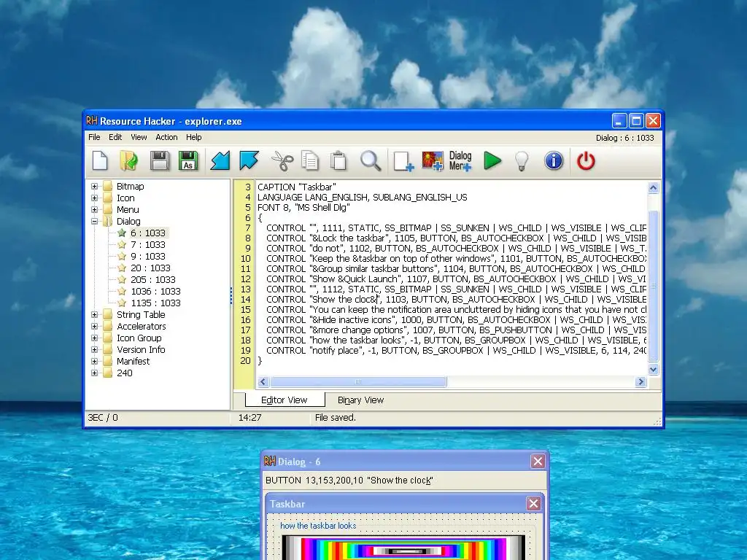Click the red power exit icon

(x=586, y=160)
